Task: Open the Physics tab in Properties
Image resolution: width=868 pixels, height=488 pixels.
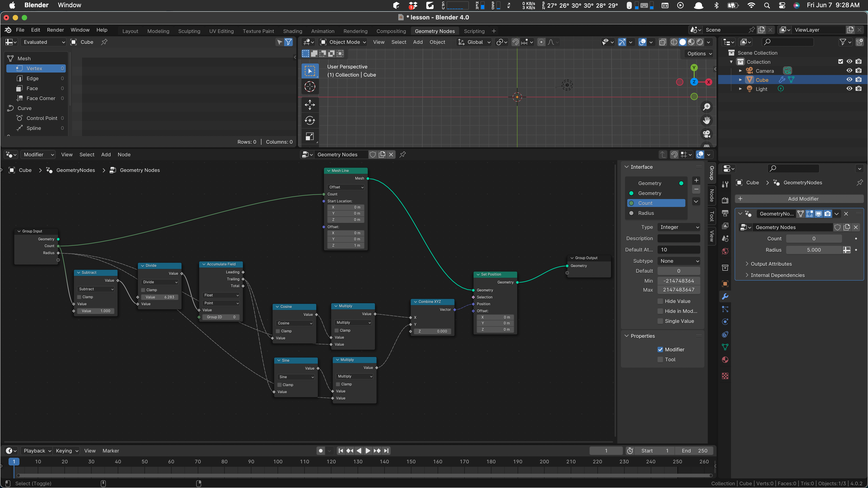Action: point(725,322)
